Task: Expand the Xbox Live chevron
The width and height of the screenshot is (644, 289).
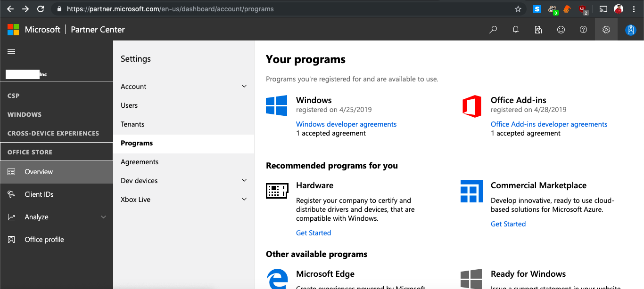Action: tap(244, 199)
